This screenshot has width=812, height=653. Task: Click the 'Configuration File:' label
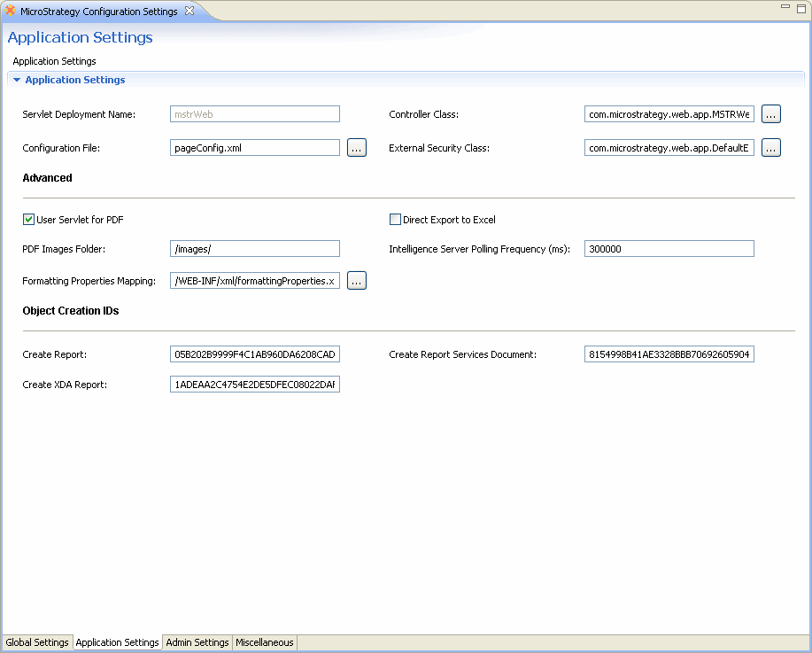(x=61, y=148)
